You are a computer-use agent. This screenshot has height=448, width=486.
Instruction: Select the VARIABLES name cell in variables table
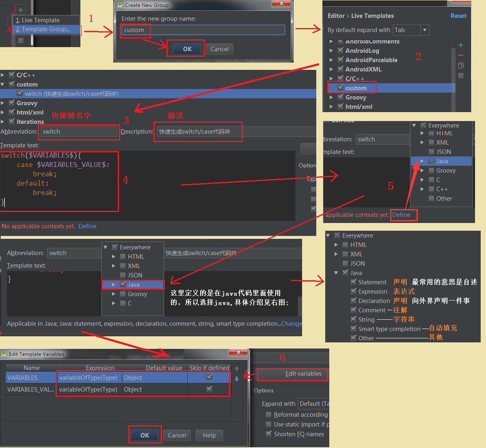tap(31, 378)
